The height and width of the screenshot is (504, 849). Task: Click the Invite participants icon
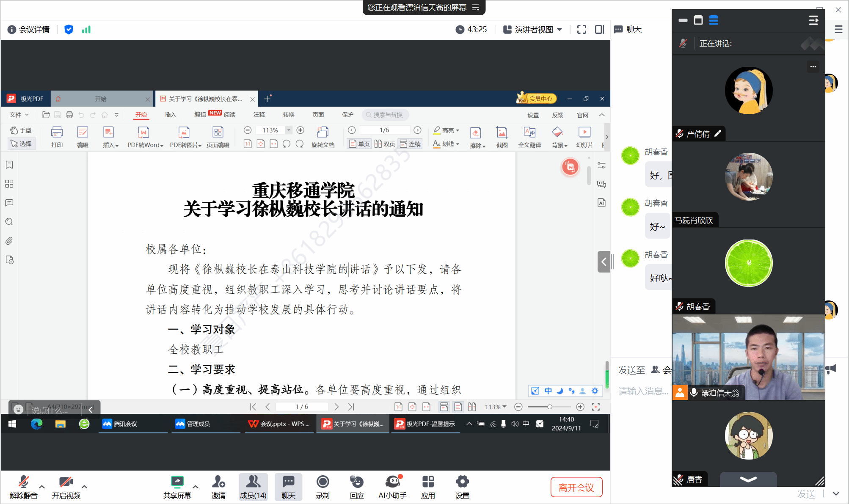[x=218, y=482]
